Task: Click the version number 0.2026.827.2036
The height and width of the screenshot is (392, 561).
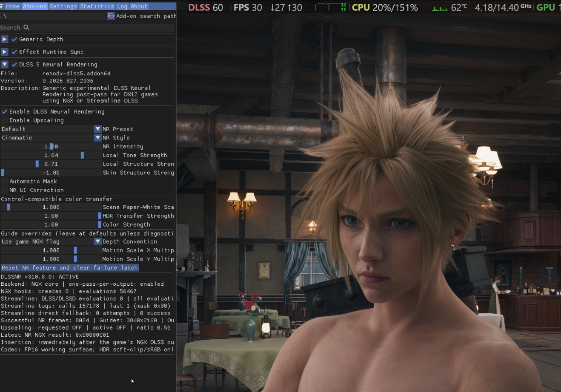Action: (68, 81)
